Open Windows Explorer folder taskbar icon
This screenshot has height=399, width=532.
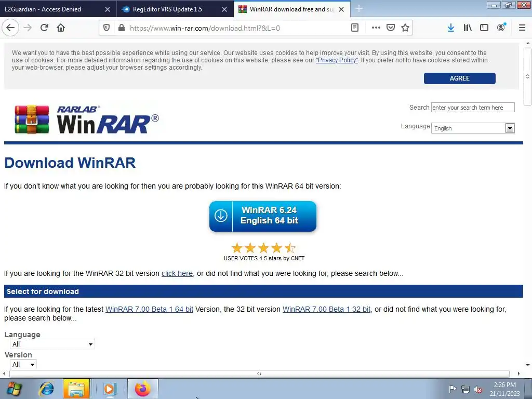coord(76,389)
